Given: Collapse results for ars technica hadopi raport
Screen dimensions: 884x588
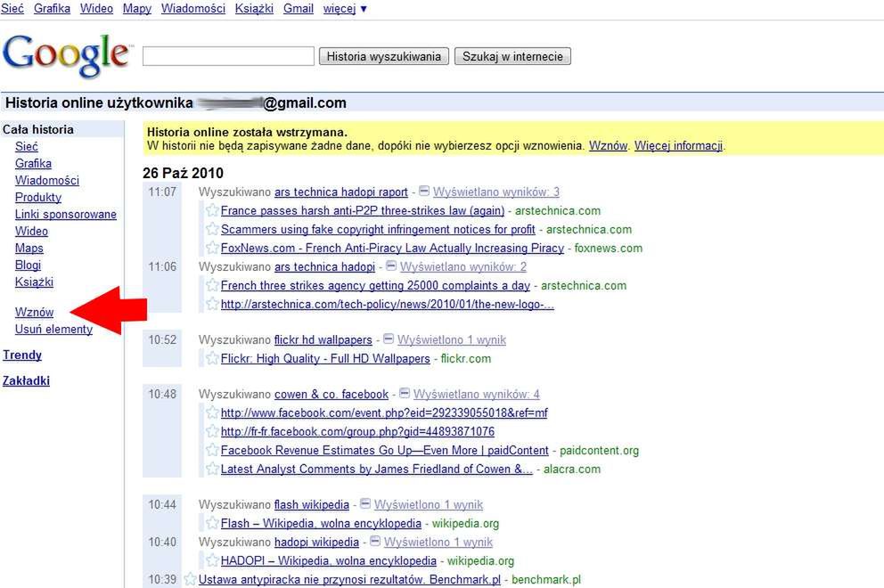Looking at the screenshot, I should 424,192.
